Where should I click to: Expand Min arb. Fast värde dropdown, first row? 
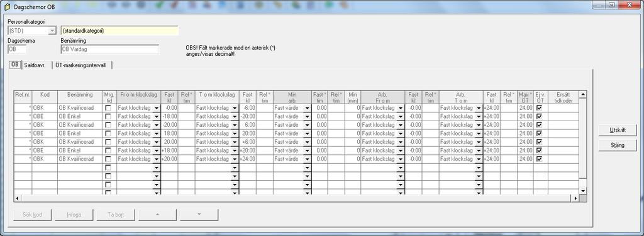pos(307,108)
